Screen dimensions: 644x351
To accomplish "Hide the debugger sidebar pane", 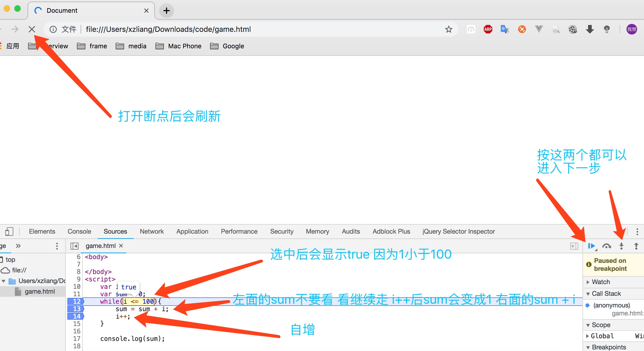I will [x=574, y=246].
